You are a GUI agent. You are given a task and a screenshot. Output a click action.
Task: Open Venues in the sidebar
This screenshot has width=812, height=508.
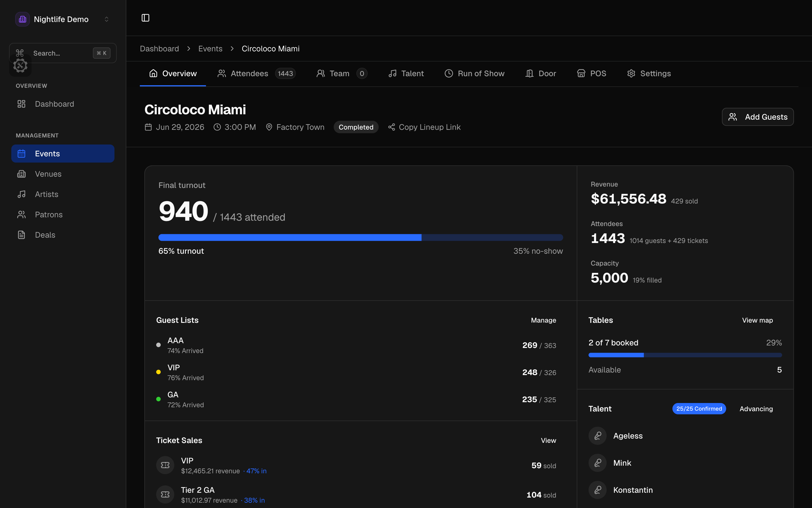point(63,174)
